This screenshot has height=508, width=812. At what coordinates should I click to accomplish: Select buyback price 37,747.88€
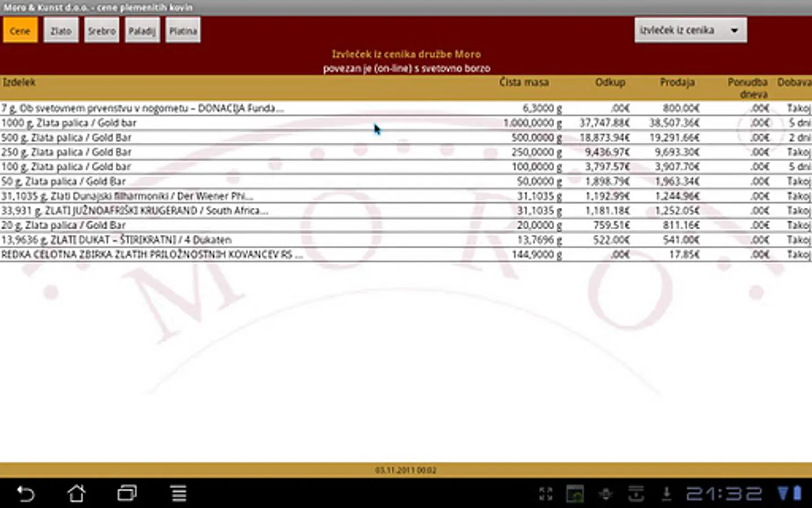[604, 123]
